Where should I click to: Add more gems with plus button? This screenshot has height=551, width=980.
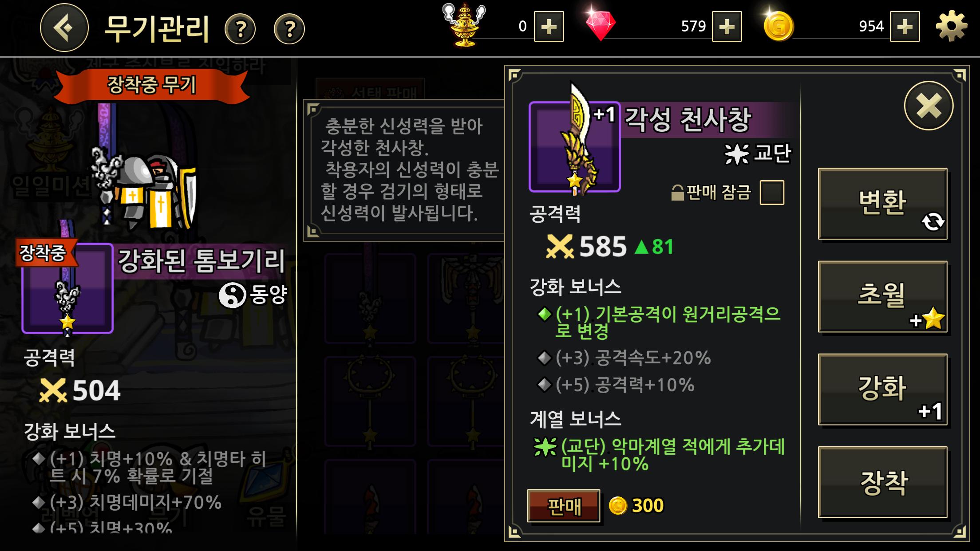point(727,27)
